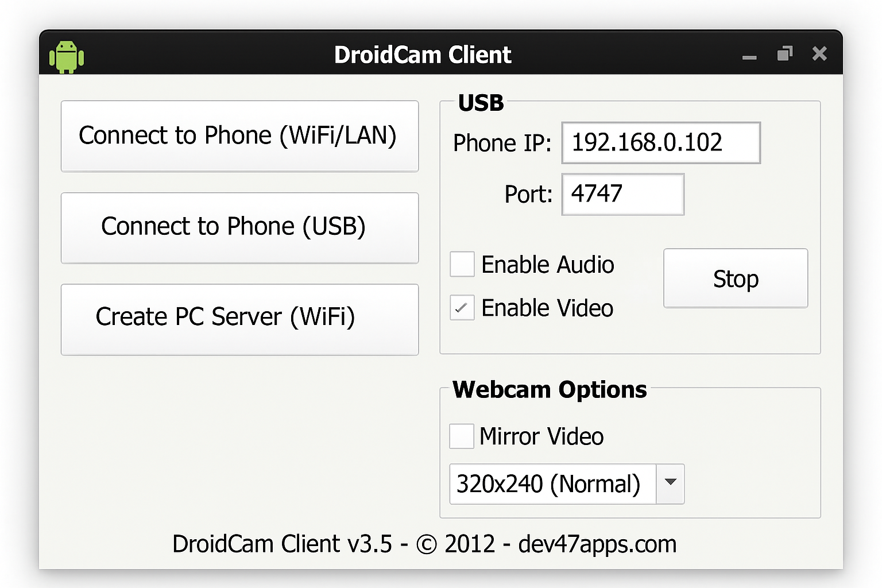Click into the Port number field
Image resolution: width=882 pixels, height=588 pixels.
tap(622, 194)
